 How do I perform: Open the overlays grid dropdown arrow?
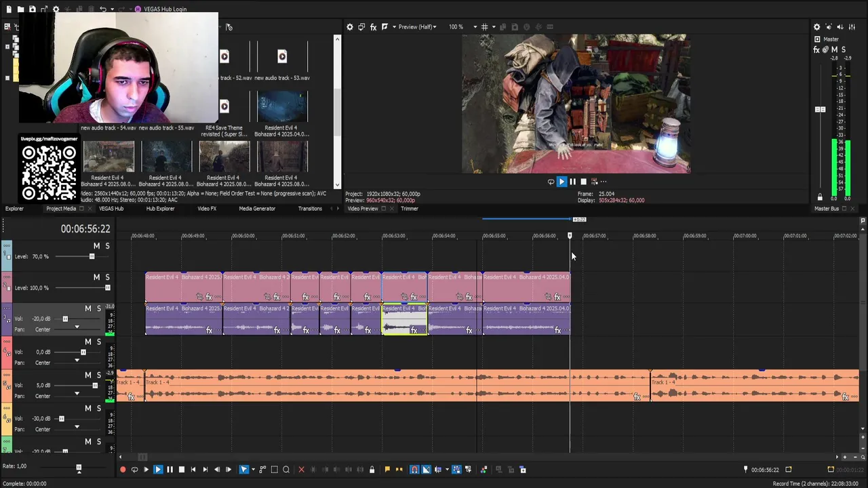[492, 27]
